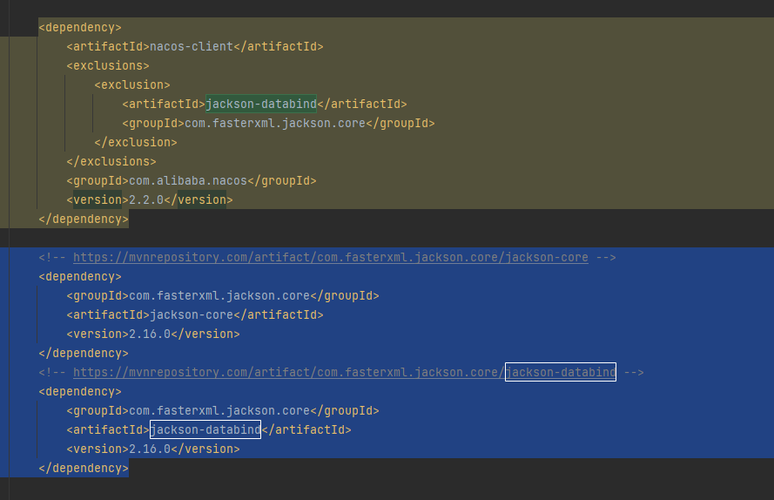Image resolution: width=774 pixels, height=500 pixels.
Task: Click the first opening dependency tag
Action: pos(80,27)
